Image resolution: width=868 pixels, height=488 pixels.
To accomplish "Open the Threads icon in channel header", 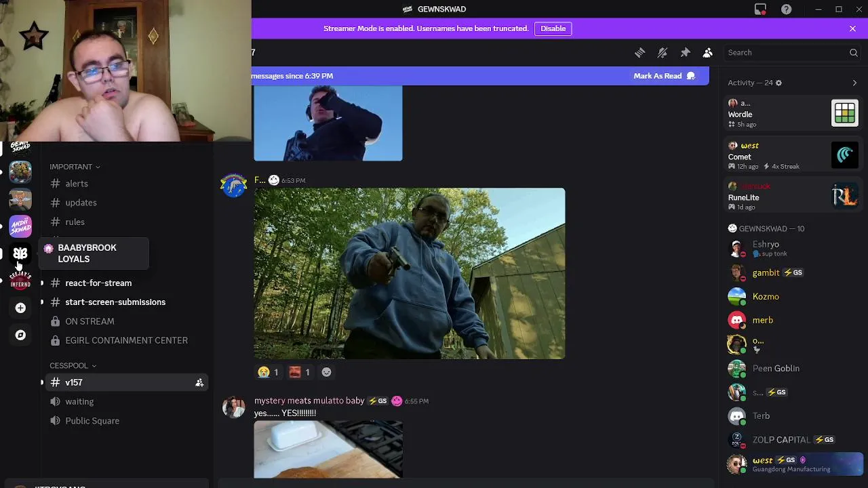I will point(639,52).
